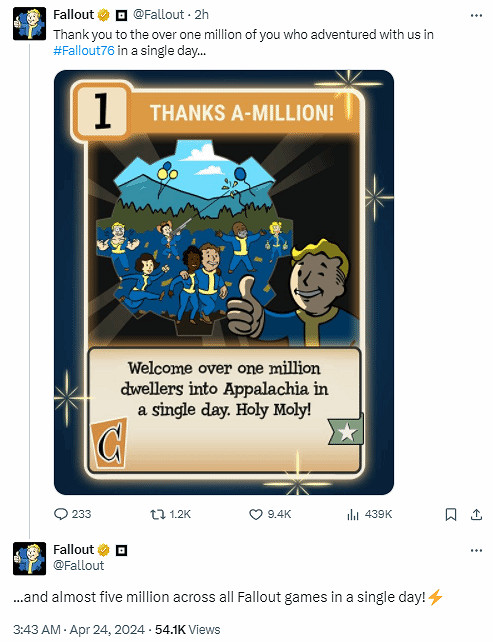Click the affiliate square badge on first tweet

[121, 16]
